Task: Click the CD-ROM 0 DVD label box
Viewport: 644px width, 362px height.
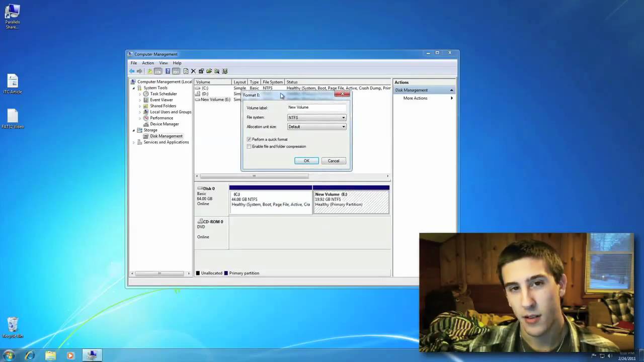Action: (x=212, y=233)
